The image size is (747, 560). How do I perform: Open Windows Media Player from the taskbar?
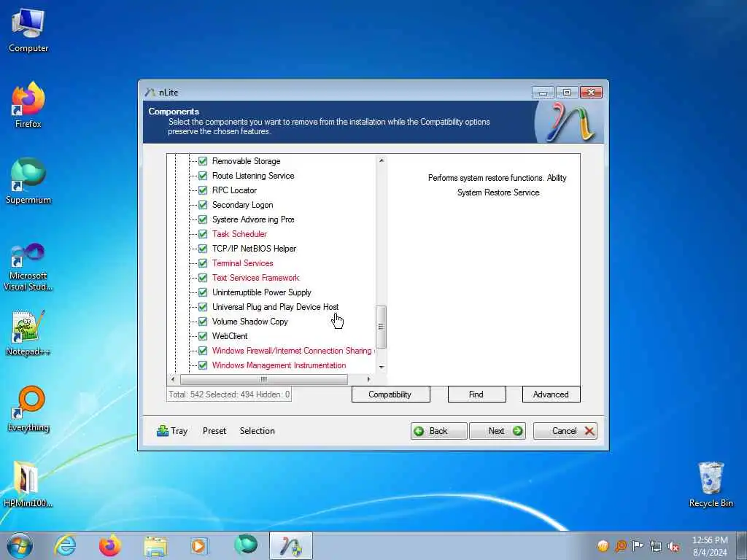198,545
